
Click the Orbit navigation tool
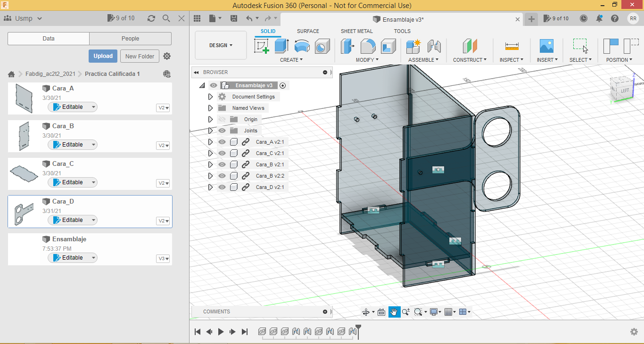[x=366, y=312]
